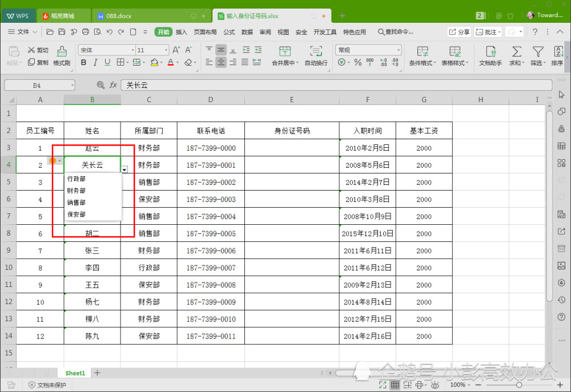Select column E by its header
The width and height of the screenshot is (571, 392).
tap(292, 100)
